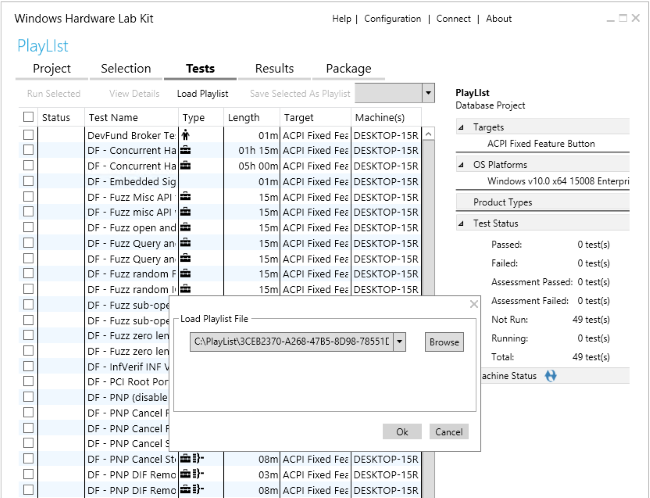This screenshot has width=650, height=498.
Task: Check the DF - Fuzz open and checkbox
Action: tap(29, 227)
